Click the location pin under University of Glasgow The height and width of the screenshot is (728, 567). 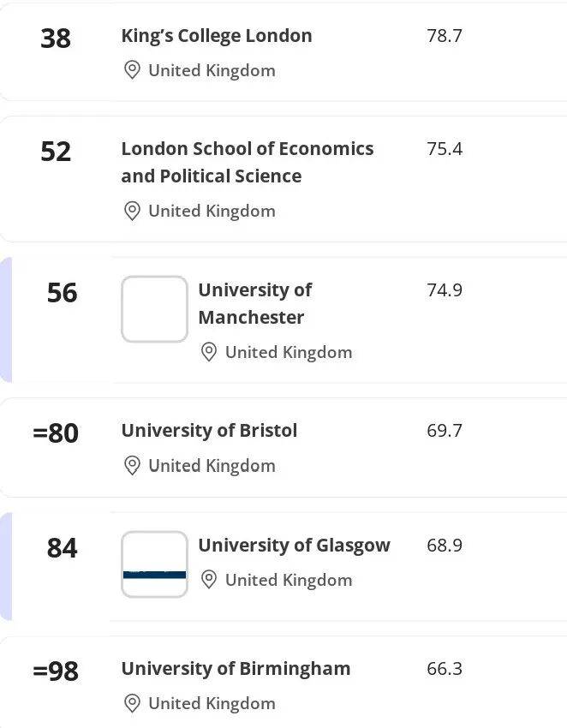click(x=208, y=580)
